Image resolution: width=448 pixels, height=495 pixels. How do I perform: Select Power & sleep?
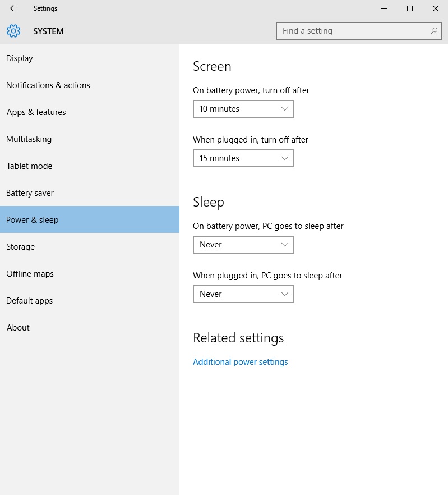(x=90, y=220)
